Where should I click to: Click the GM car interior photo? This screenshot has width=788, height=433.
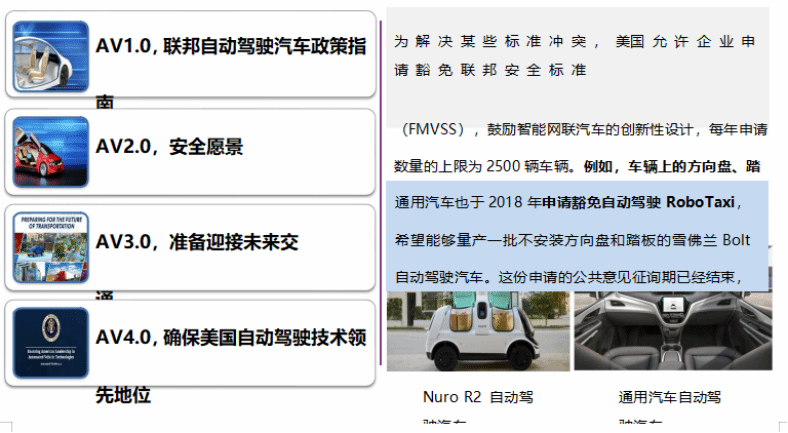coord(670,332)
